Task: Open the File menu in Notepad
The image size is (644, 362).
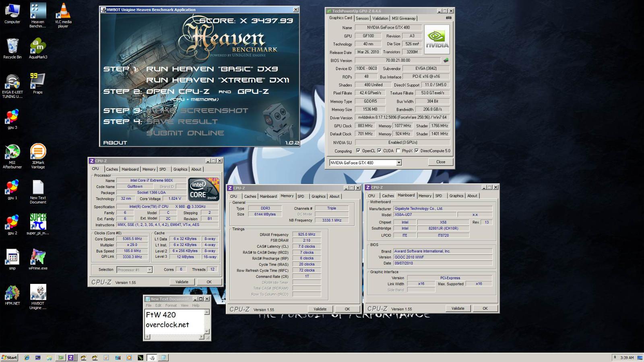Action: (149, 306)
